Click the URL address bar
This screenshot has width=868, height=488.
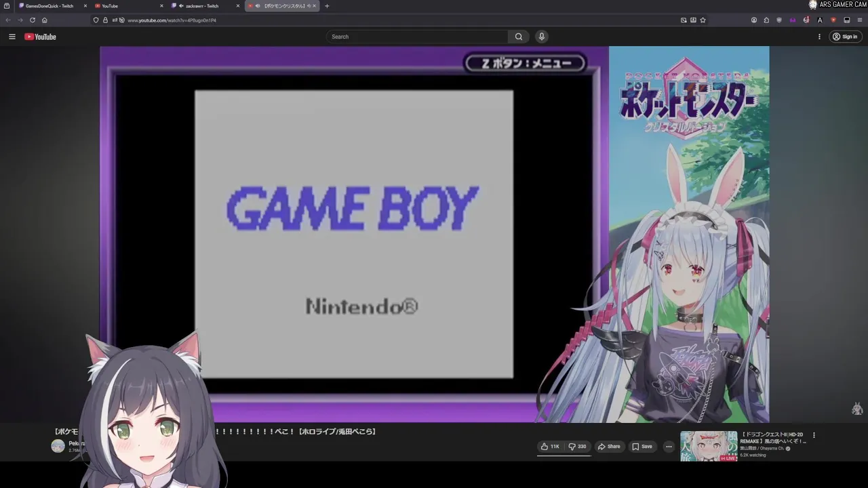(400, 20)
